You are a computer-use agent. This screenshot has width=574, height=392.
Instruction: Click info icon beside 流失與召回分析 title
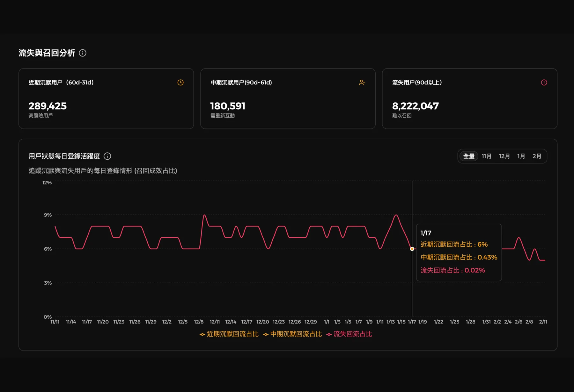(x=83, y=53)
